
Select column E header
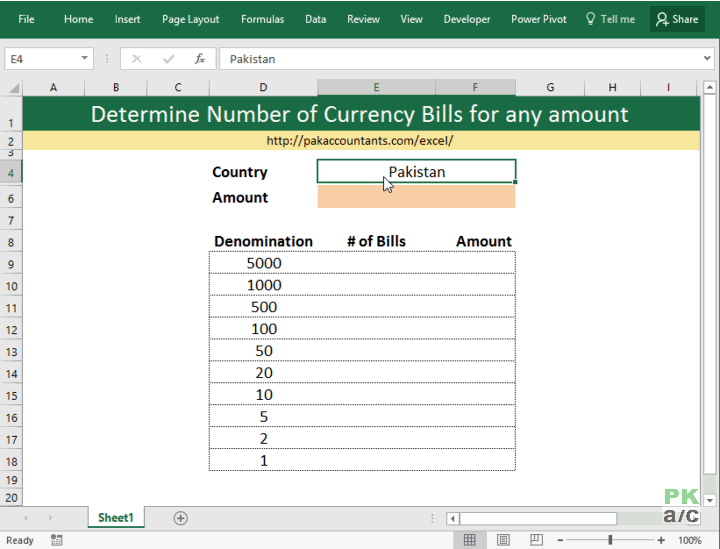376,87
